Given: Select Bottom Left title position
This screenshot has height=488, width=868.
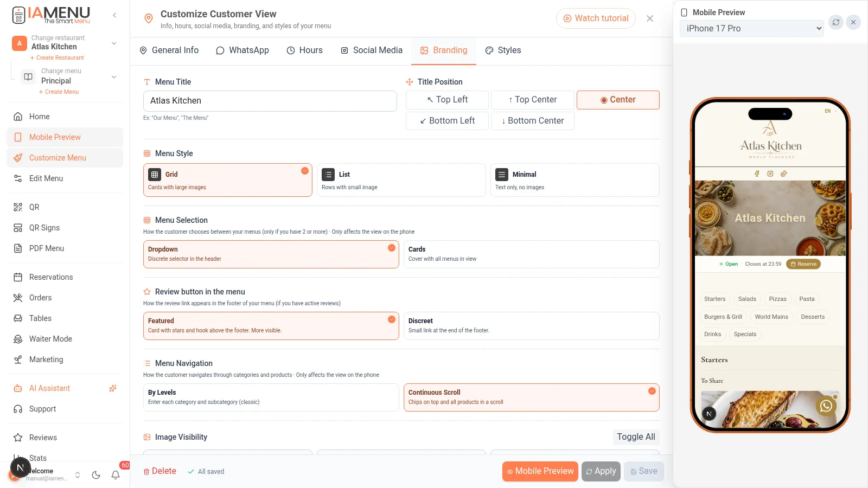Looking at the screenshot, I should click(447, 121).
